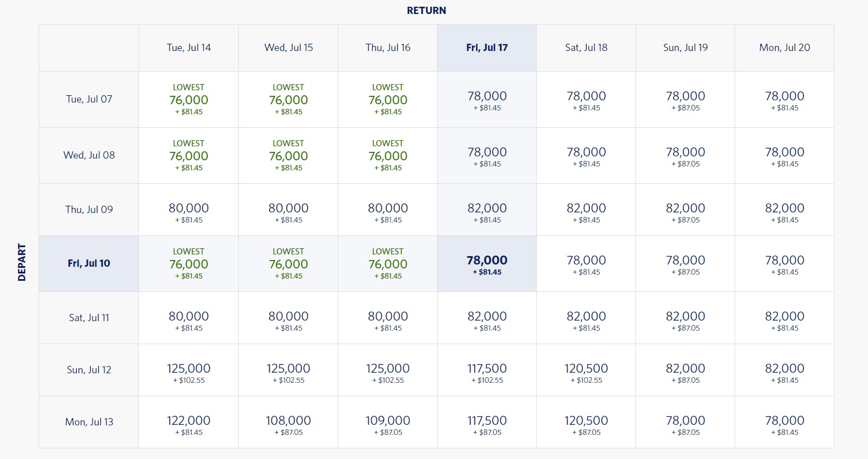Select the Fri, Jul 10 depart row header
Viewport: 868px width, 459px height.
pos(89,263)
